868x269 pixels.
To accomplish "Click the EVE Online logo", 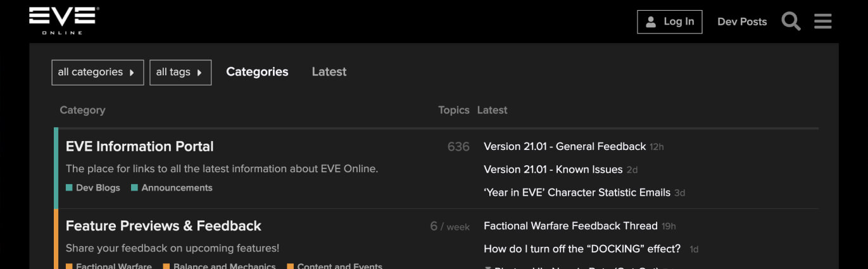I will [x=64, y=20].
